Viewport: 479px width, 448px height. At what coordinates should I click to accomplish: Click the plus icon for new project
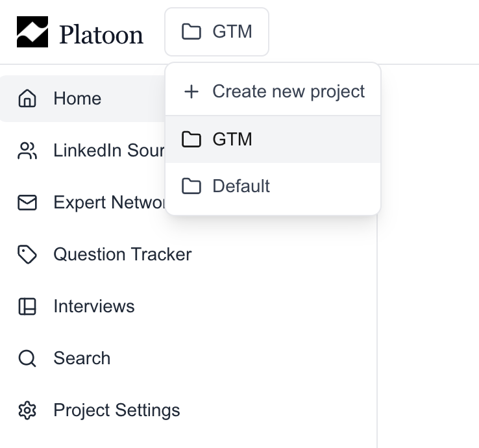[191, 92]
